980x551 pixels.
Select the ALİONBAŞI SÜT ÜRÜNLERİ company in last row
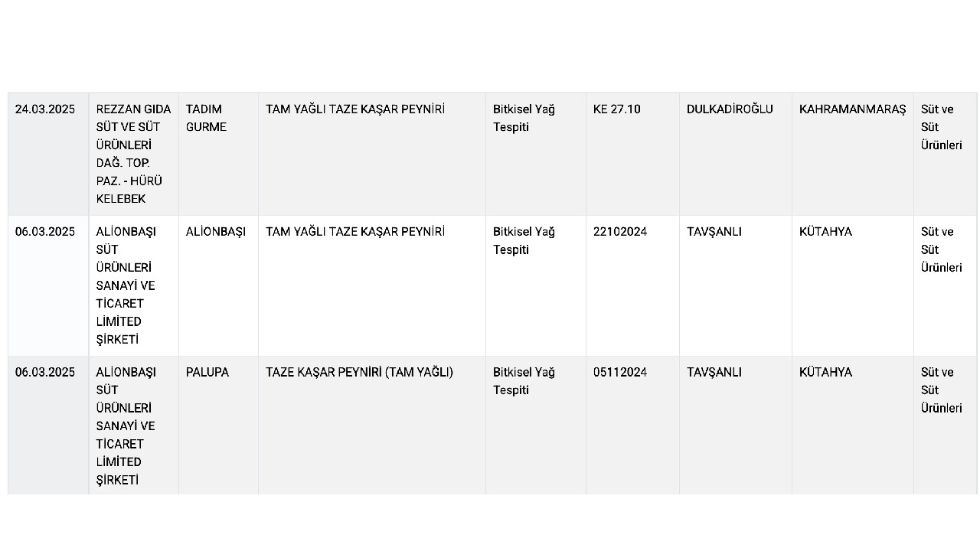(x=134, y=425)
